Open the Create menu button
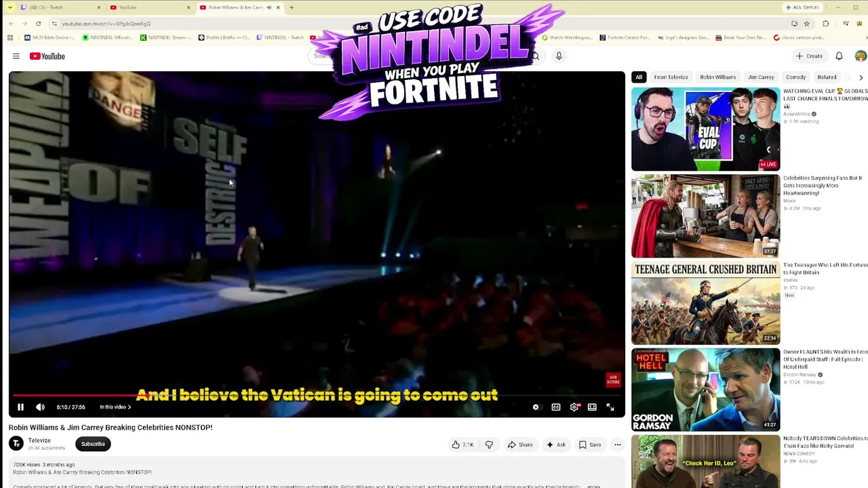The image size is (868, 488). click(x=809, y=56)
